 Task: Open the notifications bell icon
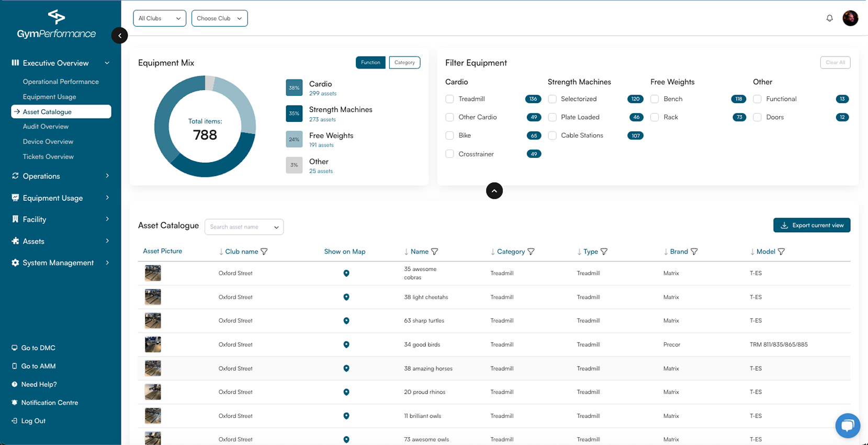pos(829,18)
